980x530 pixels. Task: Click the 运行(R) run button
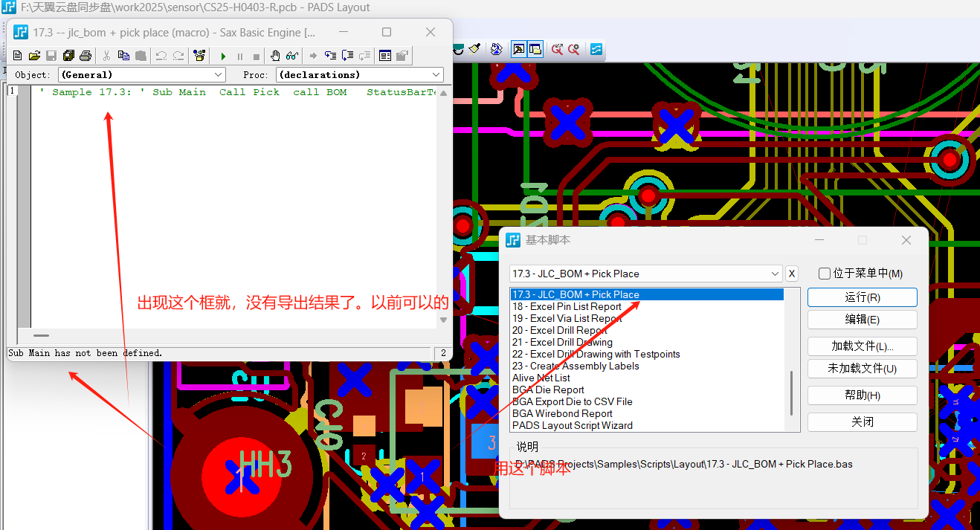[862, 297]
